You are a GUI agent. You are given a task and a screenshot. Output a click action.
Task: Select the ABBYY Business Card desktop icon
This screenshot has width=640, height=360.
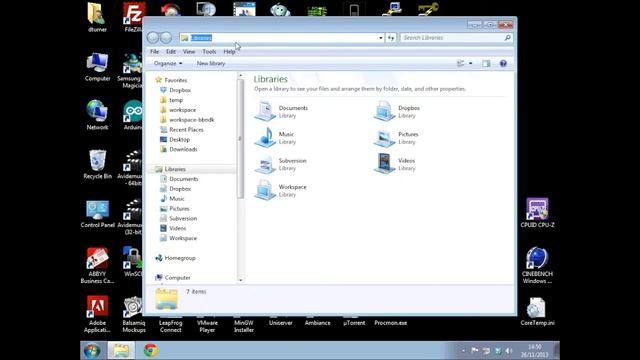pyautogui.click(x=97, y=265)
